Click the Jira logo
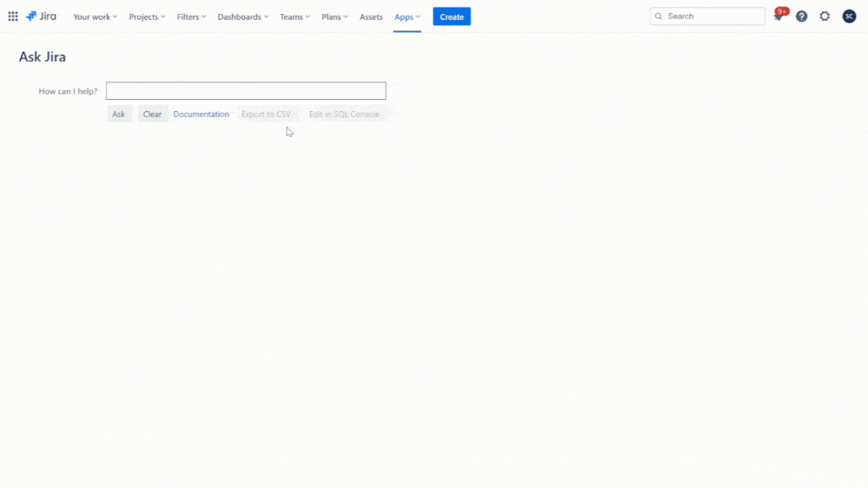The width and height of the screenshot is (868, 488). (x=41, y=16)
